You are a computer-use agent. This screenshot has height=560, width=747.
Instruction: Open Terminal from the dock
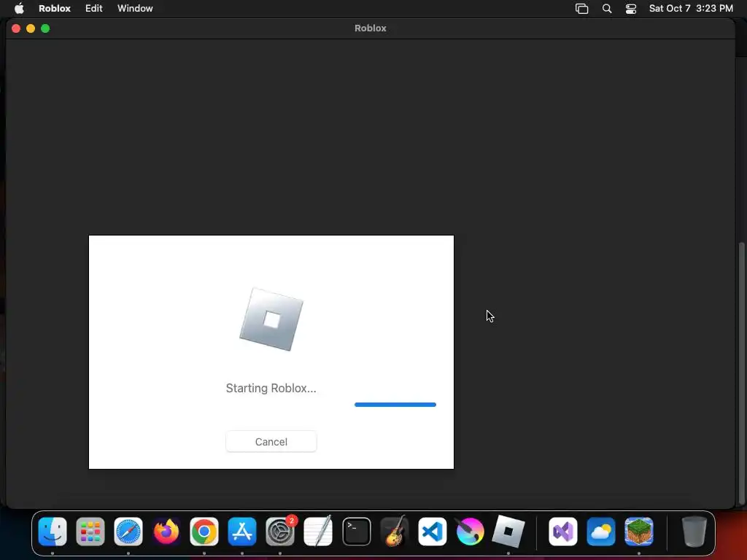pyautogui.click(x=356, y=532)
